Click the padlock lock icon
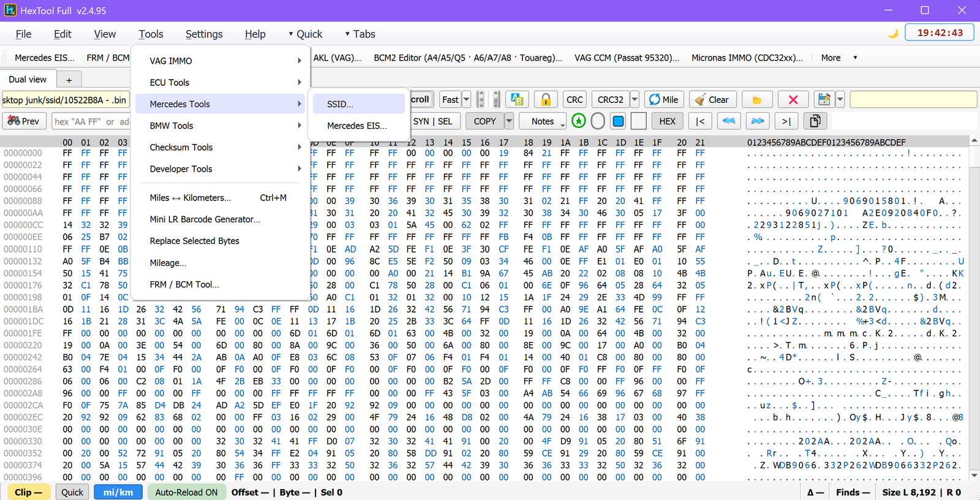This screenshot has width=980, height=500. point(545,99)
